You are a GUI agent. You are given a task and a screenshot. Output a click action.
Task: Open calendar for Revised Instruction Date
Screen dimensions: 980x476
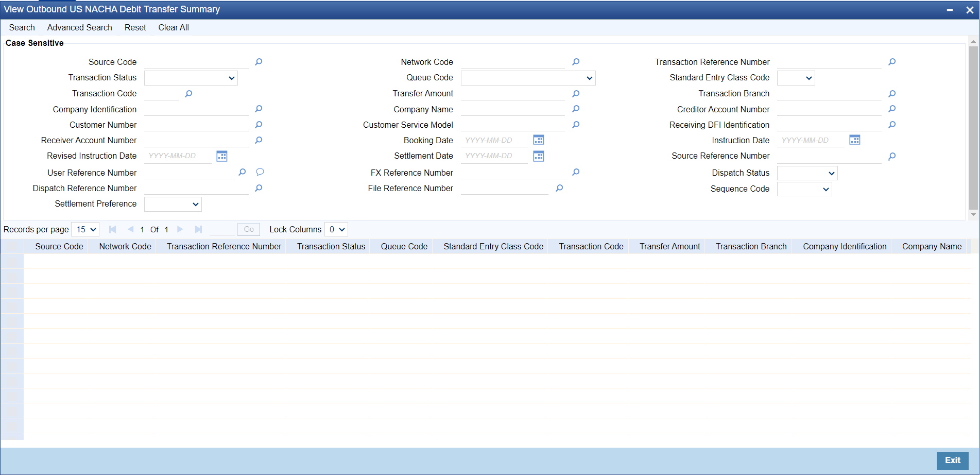tap(222, 156)
